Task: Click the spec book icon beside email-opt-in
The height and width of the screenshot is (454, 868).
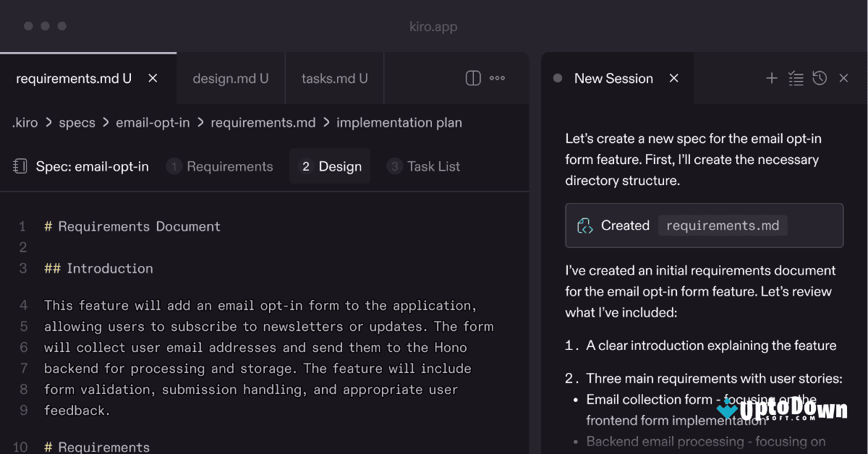Action: coord(17,166)
